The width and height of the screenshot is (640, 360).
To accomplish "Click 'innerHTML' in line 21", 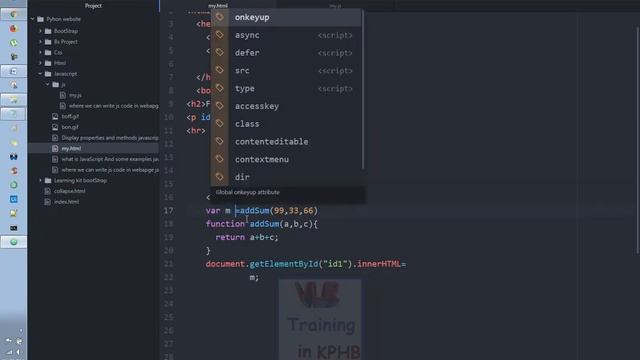I will tap(379, 264).
